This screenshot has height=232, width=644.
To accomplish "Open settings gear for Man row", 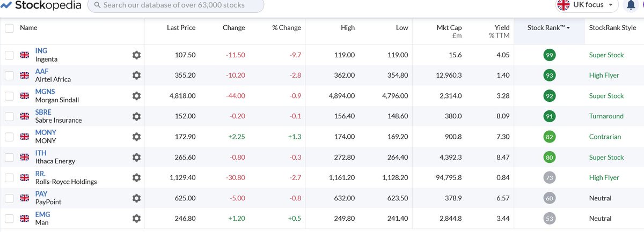I will point(136,218).
